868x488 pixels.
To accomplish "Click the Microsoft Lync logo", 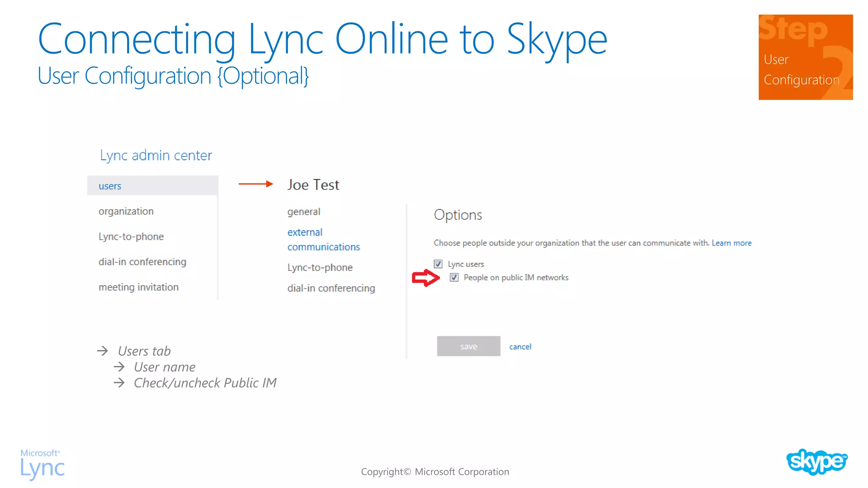I will click(x=42, y=464).
